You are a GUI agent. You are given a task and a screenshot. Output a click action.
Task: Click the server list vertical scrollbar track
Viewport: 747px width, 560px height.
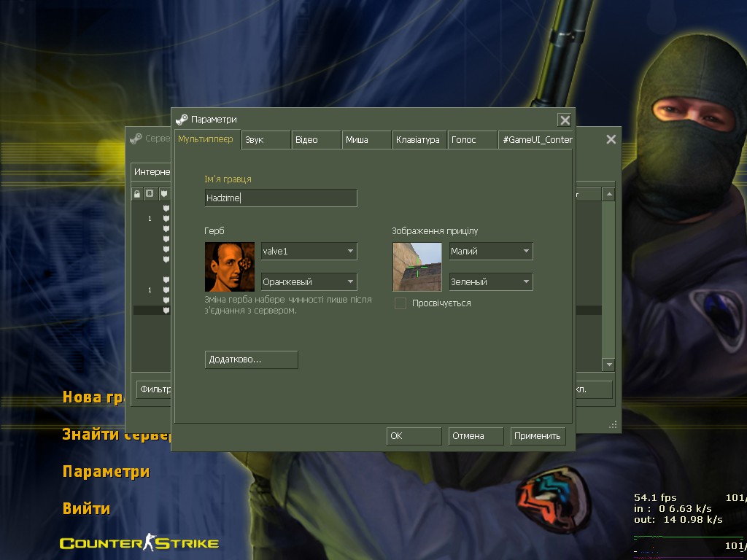coord(608,279)
